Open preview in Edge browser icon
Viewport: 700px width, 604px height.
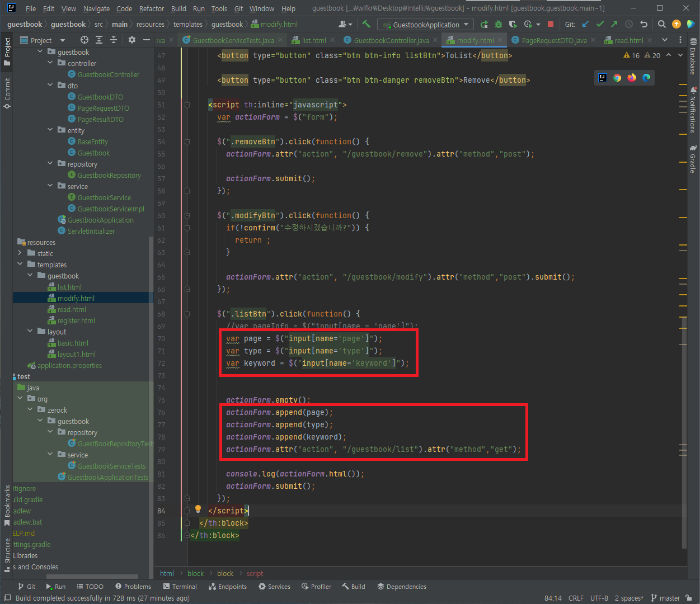pyautogui.click(x=646, y=78)
